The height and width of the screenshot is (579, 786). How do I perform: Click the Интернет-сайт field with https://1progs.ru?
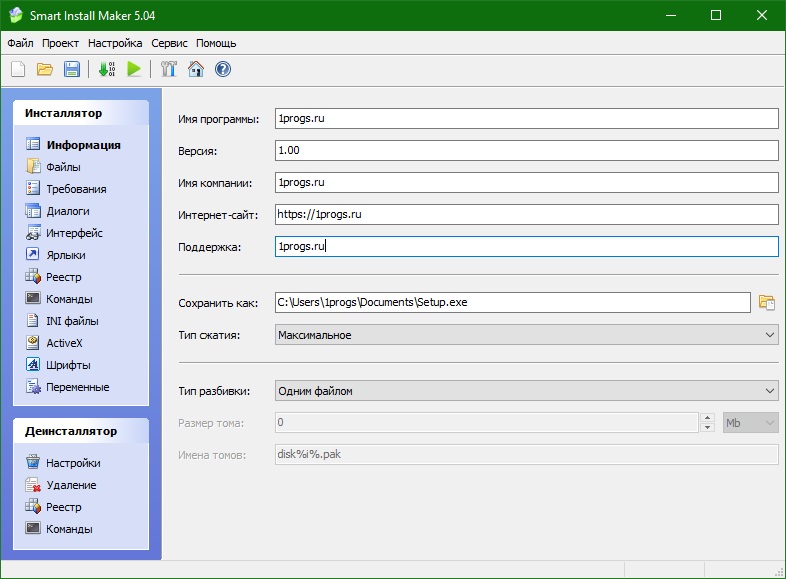click(x=526, y=215)
